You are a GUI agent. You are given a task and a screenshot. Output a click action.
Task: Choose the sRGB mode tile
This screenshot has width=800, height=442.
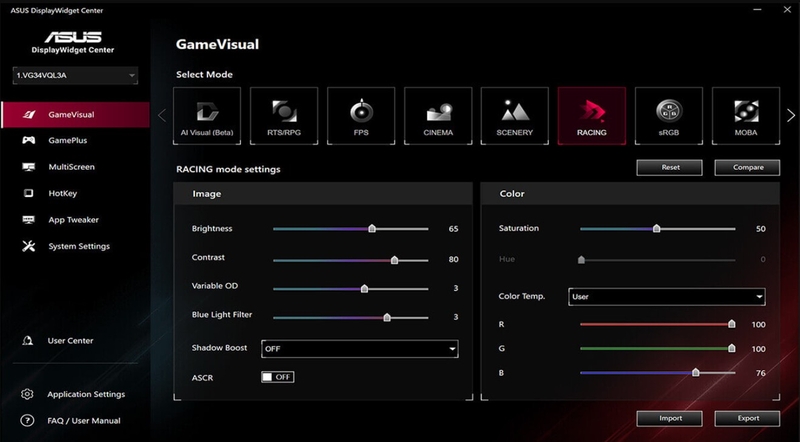(669, 116)
